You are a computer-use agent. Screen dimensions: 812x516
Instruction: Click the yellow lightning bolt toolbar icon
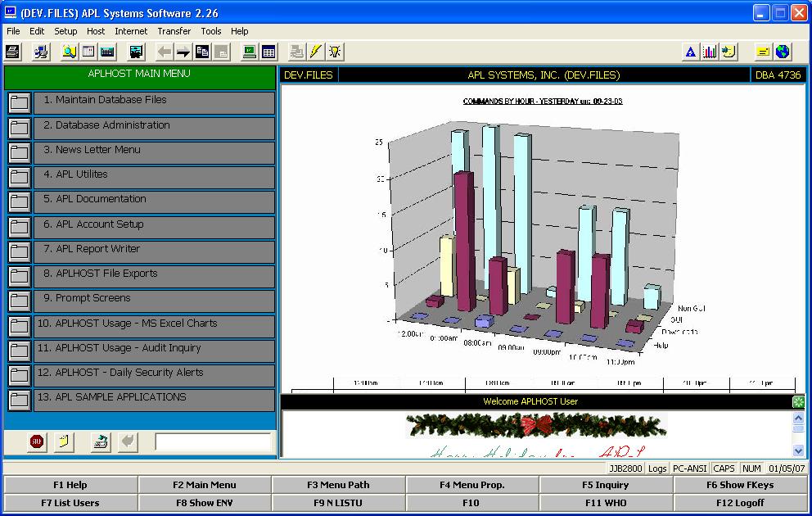(x=315, y=52)
